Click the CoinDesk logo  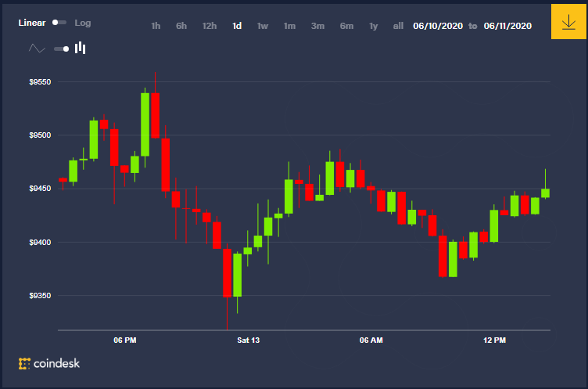(x=49, y=363)
